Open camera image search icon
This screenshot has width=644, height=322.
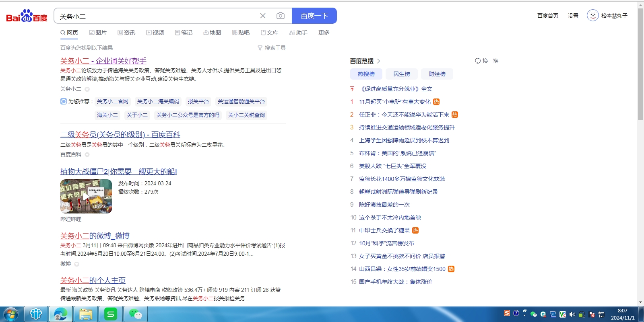281,16
